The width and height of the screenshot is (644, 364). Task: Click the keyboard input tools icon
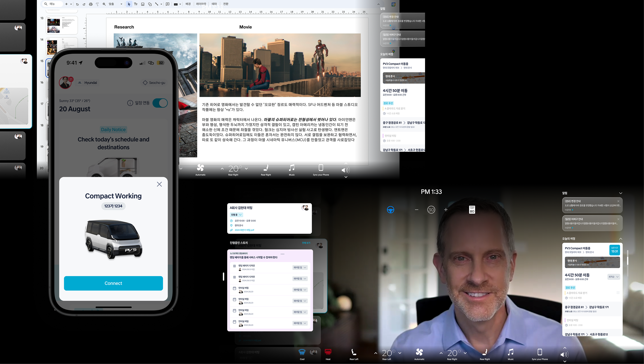[x=176, y=4]
